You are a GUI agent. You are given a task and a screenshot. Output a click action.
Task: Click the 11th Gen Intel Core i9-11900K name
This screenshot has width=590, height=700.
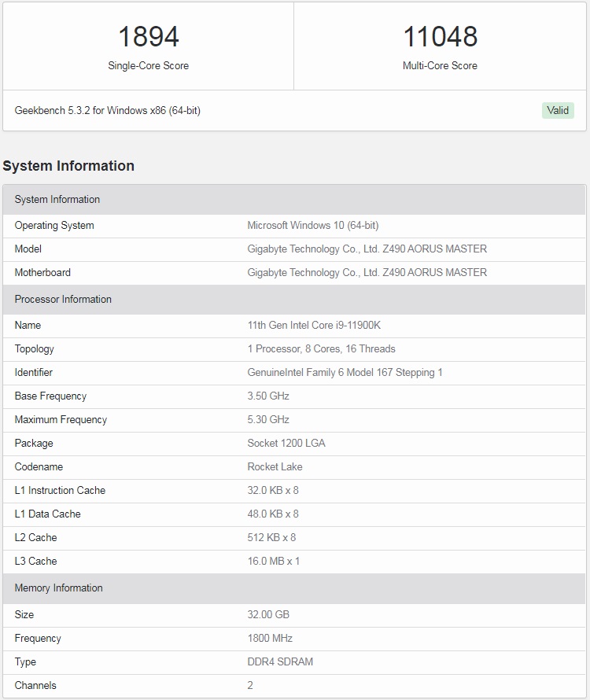(x=314, y=326)
